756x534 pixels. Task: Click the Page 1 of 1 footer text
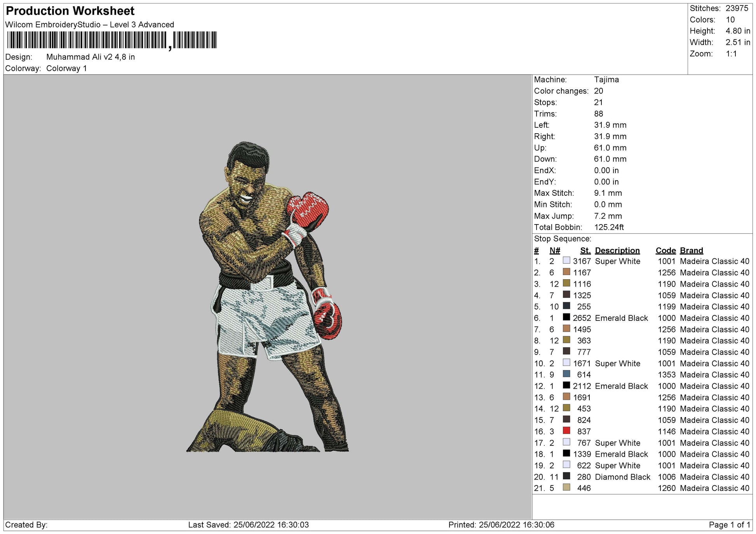729,525
